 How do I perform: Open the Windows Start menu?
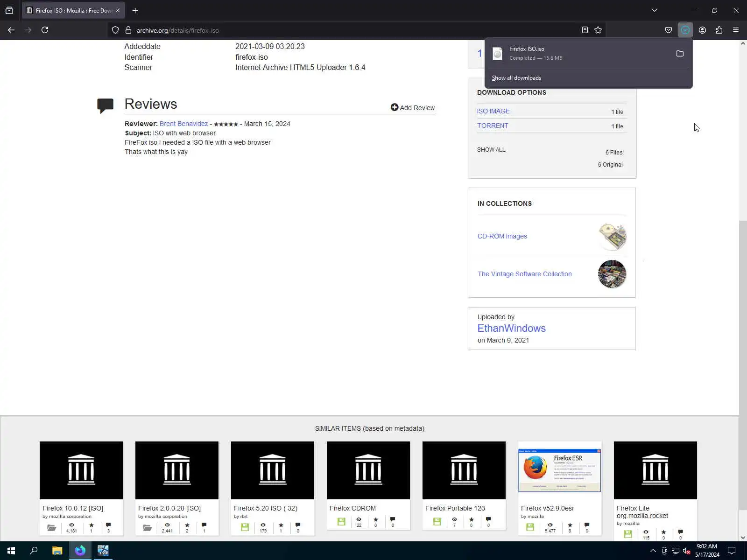click(11, 551)
